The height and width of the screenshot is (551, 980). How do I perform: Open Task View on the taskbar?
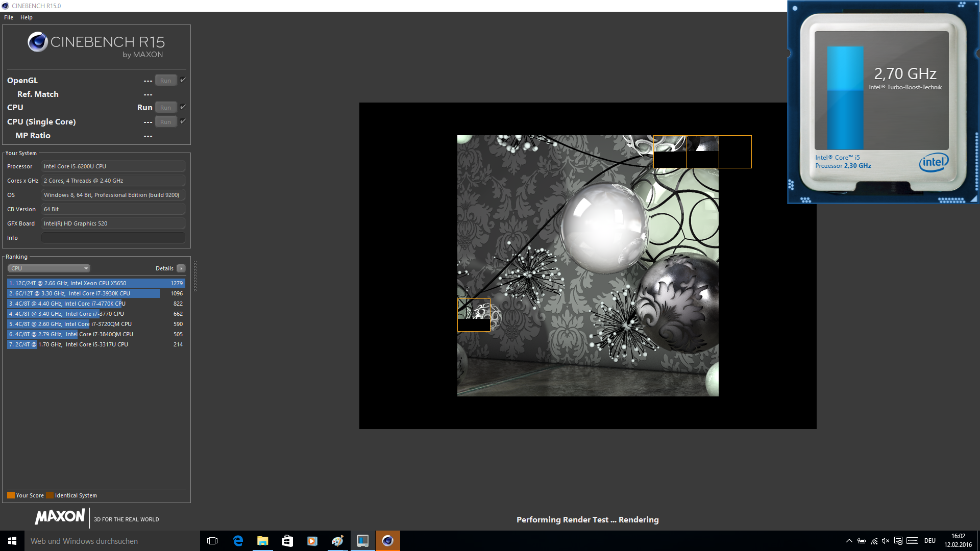point(212,541)
